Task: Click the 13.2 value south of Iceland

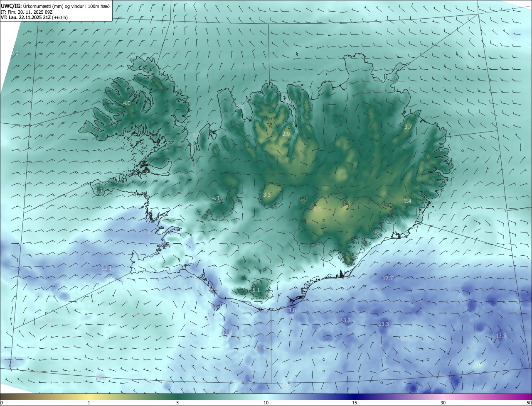Action: click(x=346, y=320)
